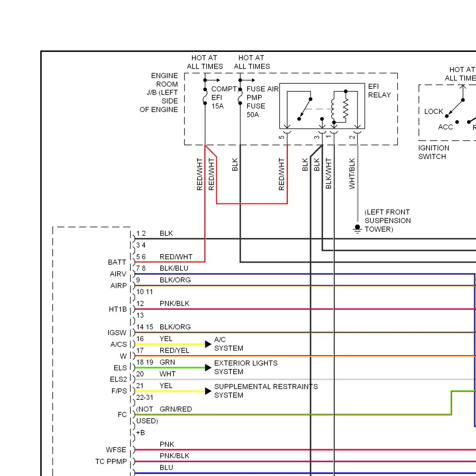
Task: Click the HT1B terminal label
Action: [x=118, y=309]
